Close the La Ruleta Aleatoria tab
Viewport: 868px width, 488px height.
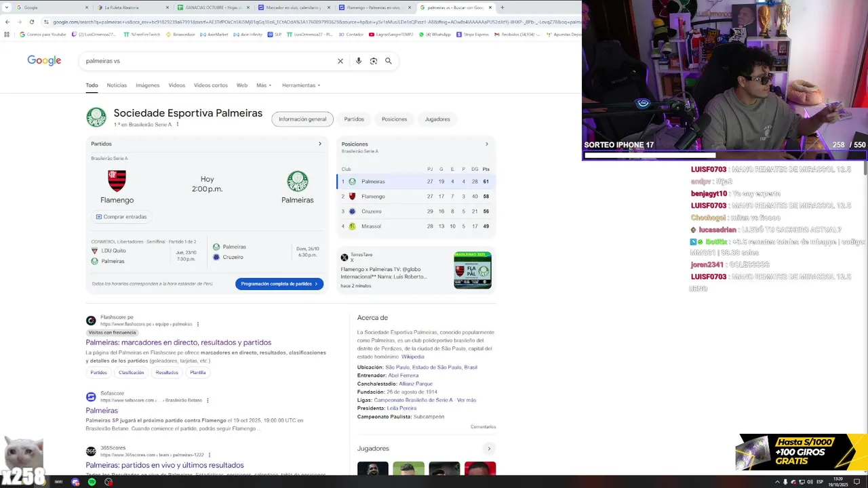coord(167,7)
